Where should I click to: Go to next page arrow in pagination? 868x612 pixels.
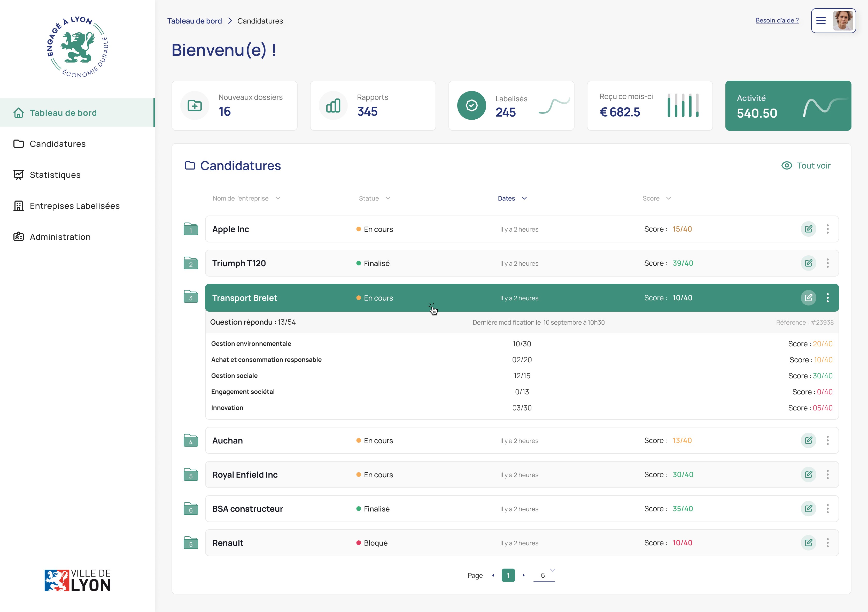click(524, 575)
